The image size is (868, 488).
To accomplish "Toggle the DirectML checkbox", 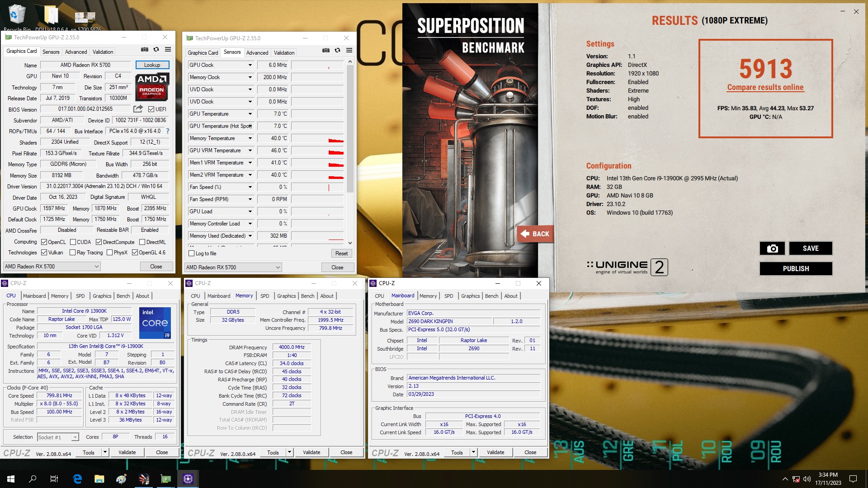I will pos(142,242).
